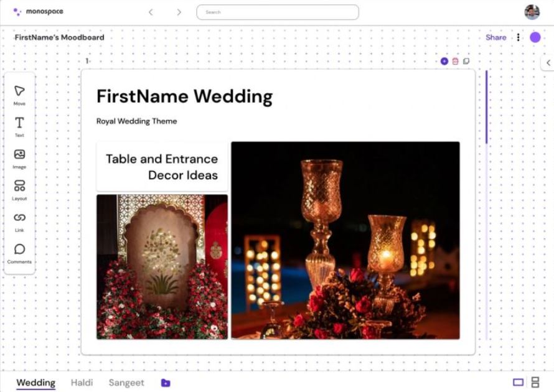Open the Sangeet tab
The image size is (554, 392).
(x=126, y=383)
